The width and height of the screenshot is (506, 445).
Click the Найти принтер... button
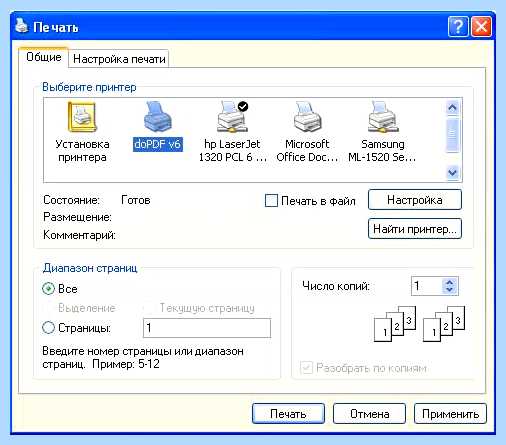[x=415, y=229]
